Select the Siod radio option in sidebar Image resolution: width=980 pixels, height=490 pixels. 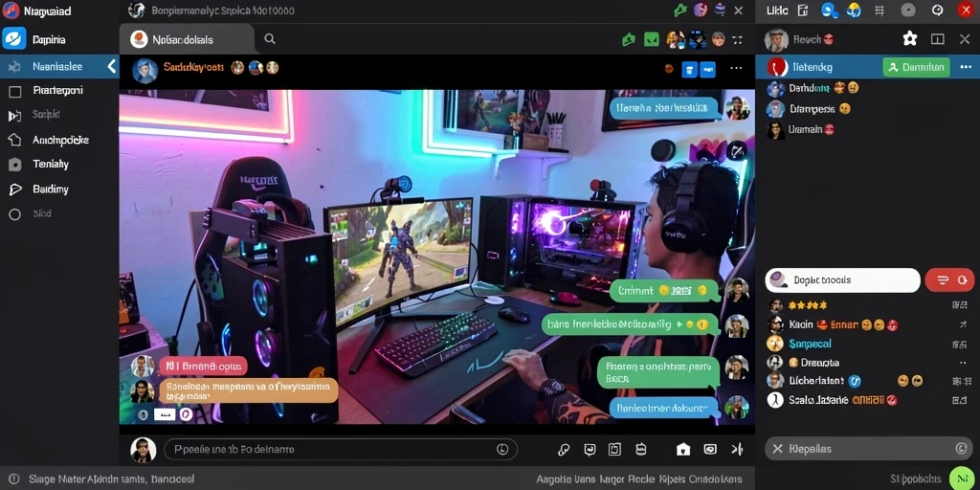pos(15,214)
